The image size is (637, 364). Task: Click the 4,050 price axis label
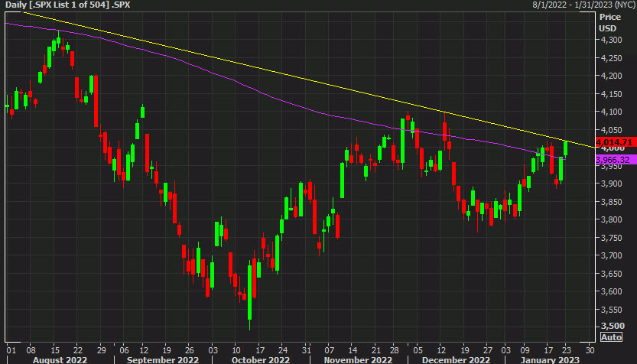pos(612,129)
